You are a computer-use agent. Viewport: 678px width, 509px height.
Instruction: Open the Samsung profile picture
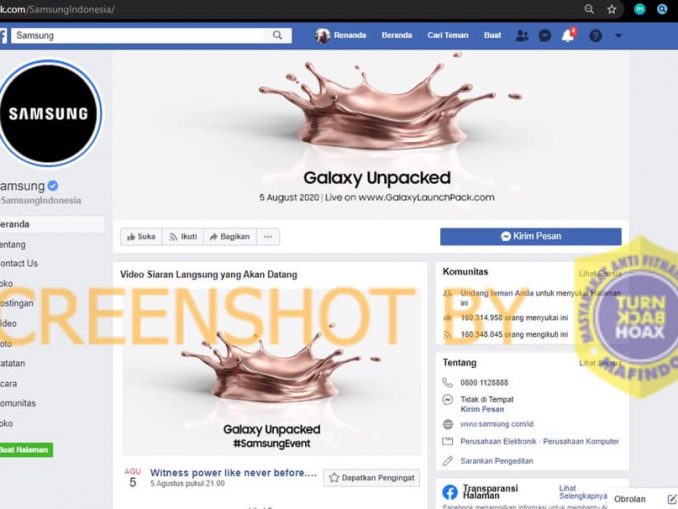pyautogui.click(x=50, y=113)
